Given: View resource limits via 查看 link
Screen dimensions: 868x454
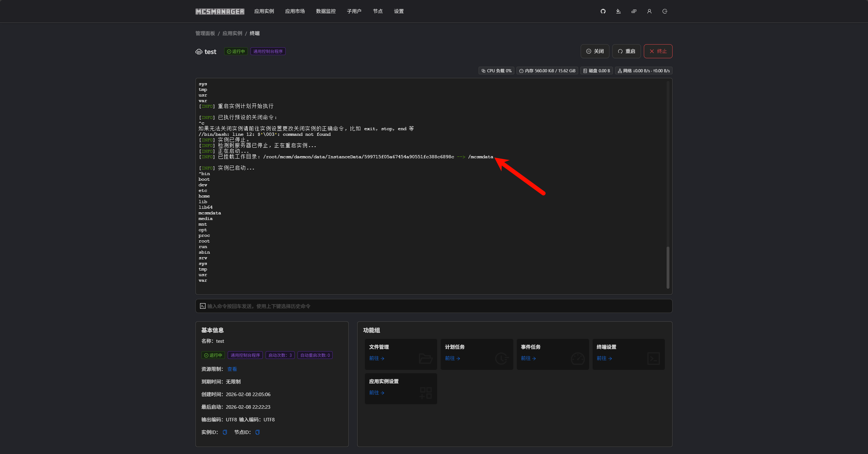Looking at the screenshot, I should (x=232, y=369).
